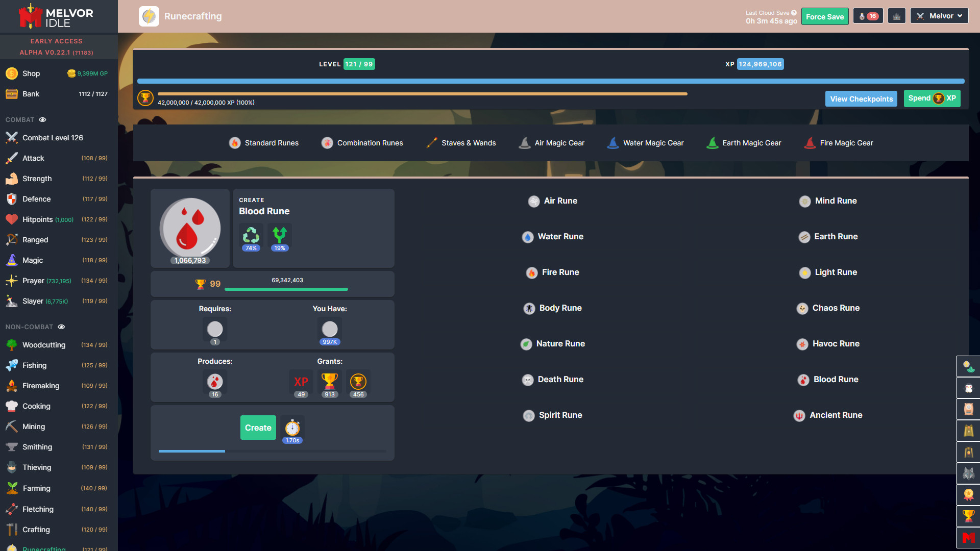Expand View Checkpoints panel
980x551 pixels.
862,98
